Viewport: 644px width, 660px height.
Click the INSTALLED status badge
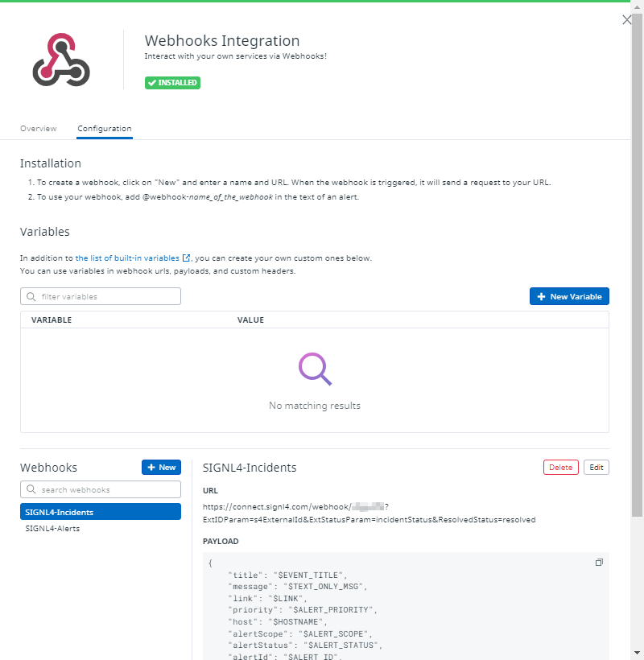pos(172,82)
